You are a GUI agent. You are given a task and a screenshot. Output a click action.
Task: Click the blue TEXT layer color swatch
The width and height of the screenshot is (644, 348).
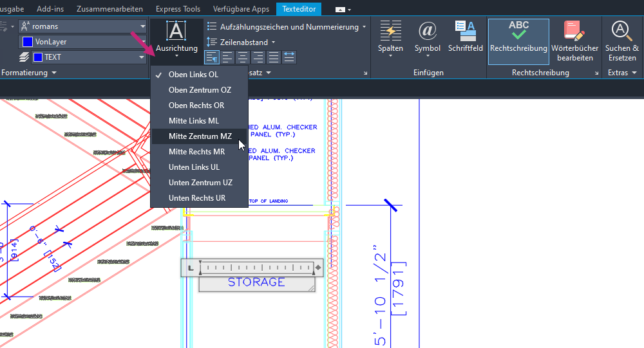38,57
